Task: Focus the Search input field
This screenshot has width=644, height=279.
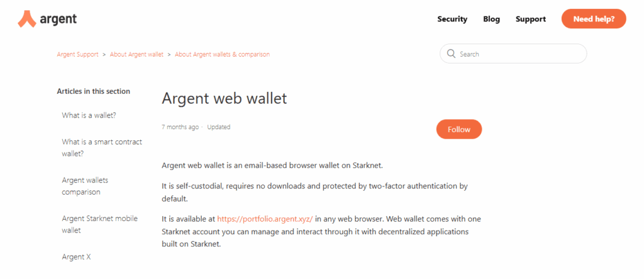Action: 519,54
